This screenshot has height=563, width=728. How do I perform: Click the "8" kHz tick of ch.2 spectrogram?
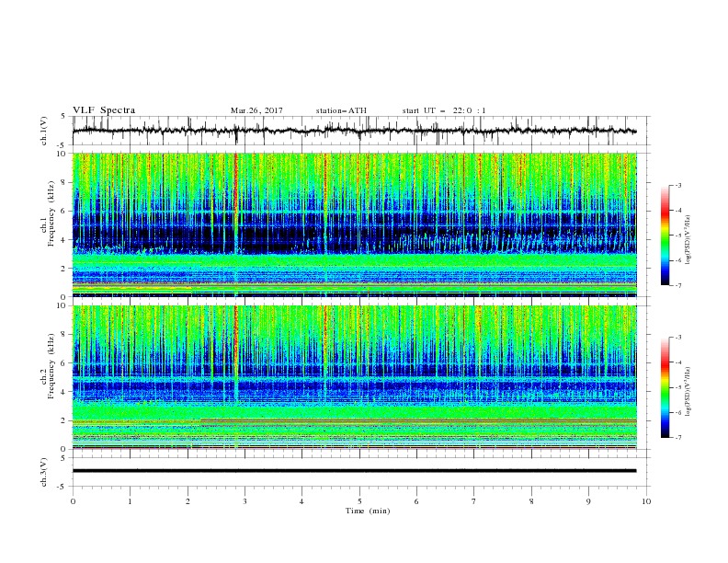(63, 335)
